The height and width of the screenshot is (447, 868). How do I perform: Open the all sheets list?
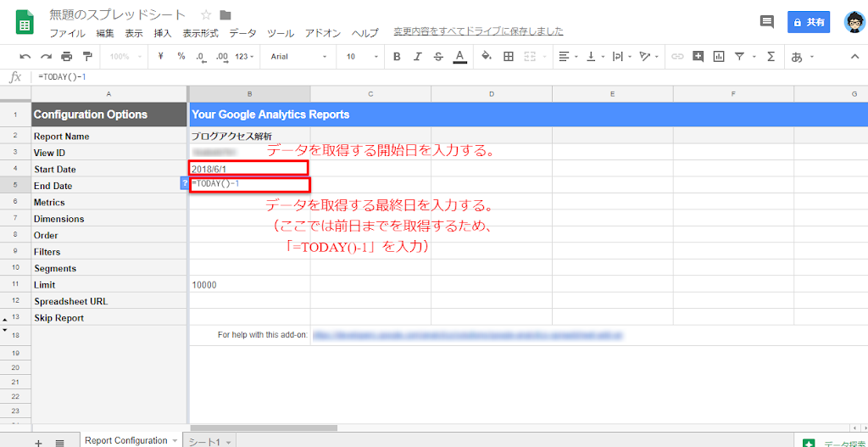tap(60, 442)
